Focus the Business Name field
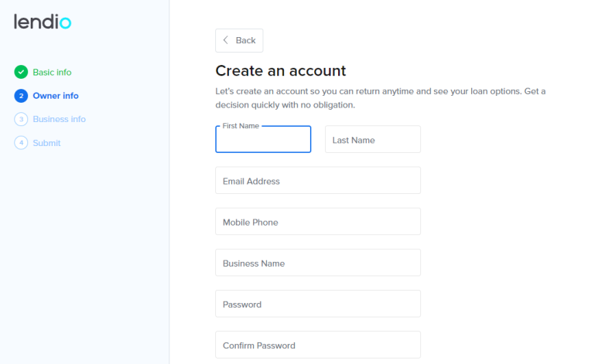The height and width of the screenshot is (364, 598). [x=318, y=263]
